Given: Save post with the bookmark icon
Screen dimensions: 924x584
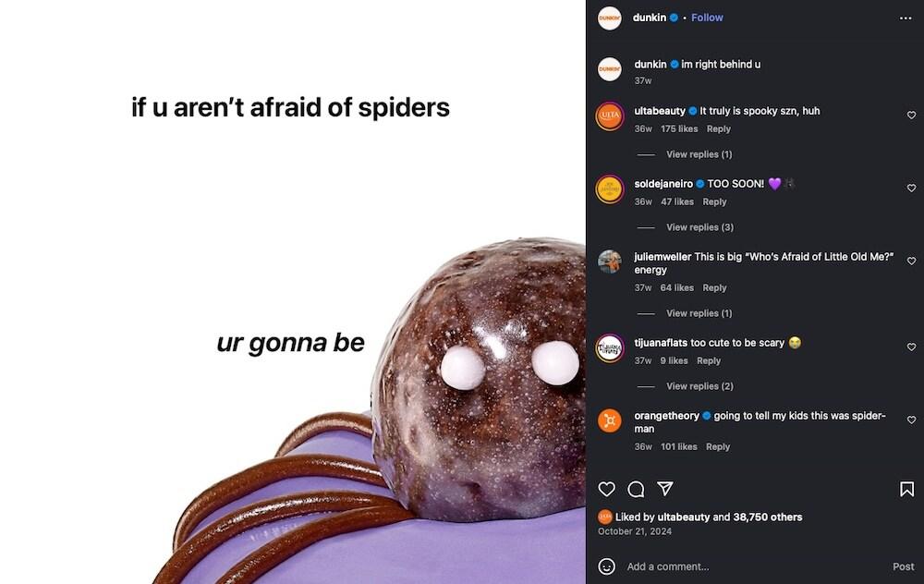Looking at the screenshot, I should point(906,489).
